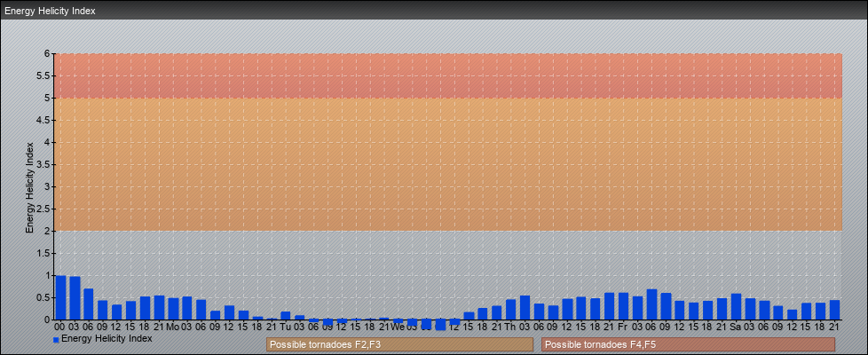Screen dimensions: 868x355
Task: Click the 2 tick label on the y-axis
Action: [x=48, y=231]
